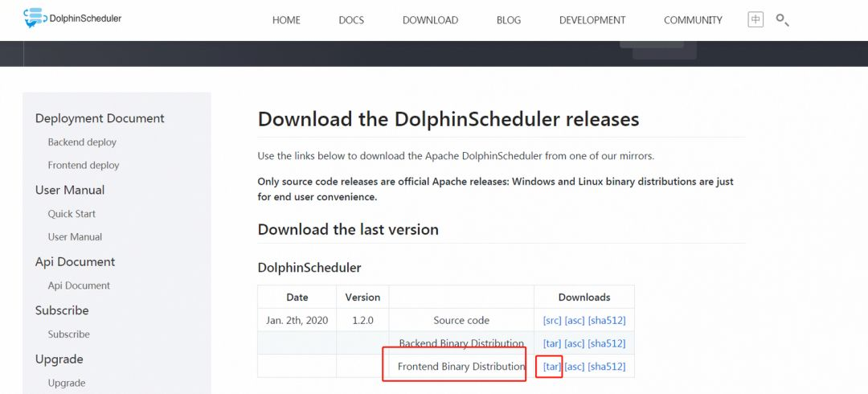Open the COMMUNITY menu

point(693,20)
